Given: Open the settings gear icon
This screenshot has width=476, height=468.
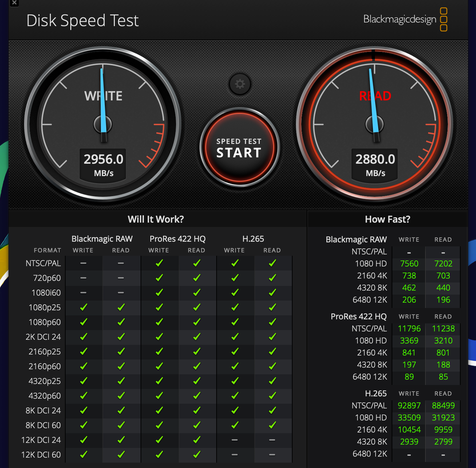Looking at the screenshot, I should [240, 84].
